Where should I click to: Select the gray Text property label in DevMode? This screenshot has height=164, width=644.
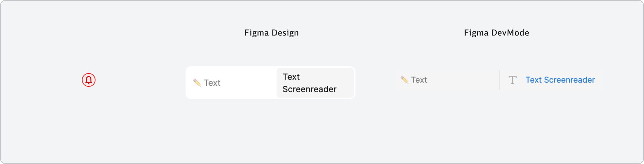(419, 80)
